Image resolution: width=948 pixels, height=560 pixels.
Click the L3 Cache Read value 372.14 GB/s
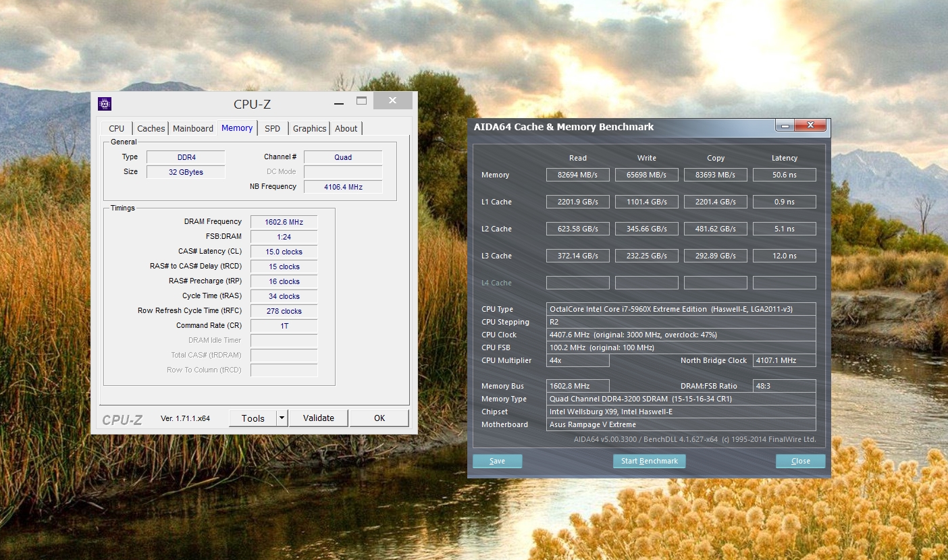tap(578, 256)
